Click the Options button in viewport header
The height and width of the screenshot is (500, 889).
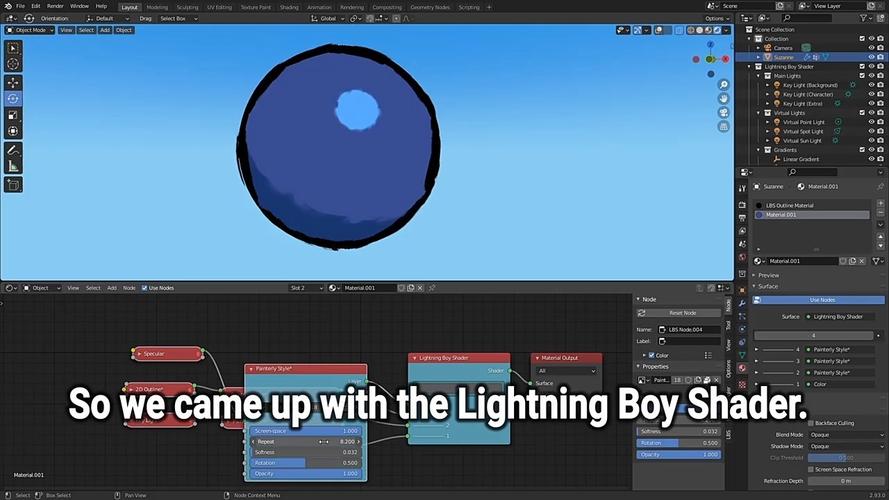717,19
